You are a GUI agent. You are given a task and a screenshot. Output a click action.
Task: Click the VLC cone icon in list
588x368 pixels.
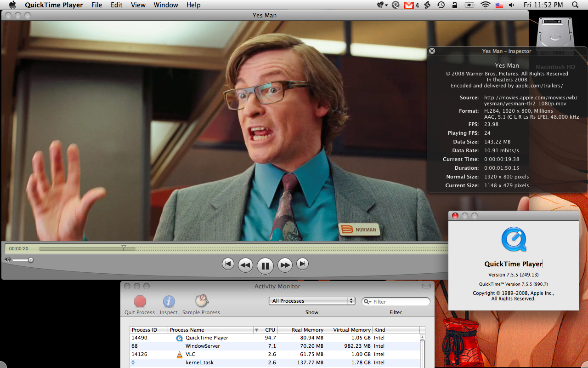(x=180, y=354)
